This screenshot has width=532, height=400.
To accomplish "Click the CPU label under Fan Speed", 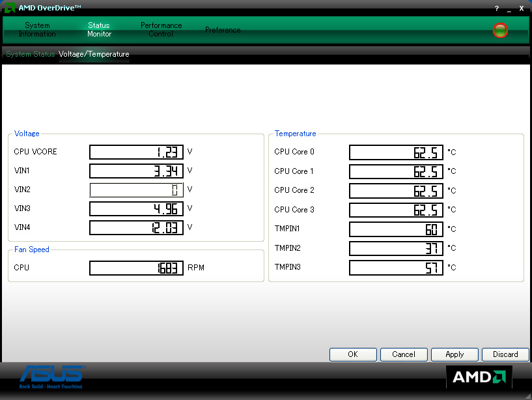I will coord(21,268).
